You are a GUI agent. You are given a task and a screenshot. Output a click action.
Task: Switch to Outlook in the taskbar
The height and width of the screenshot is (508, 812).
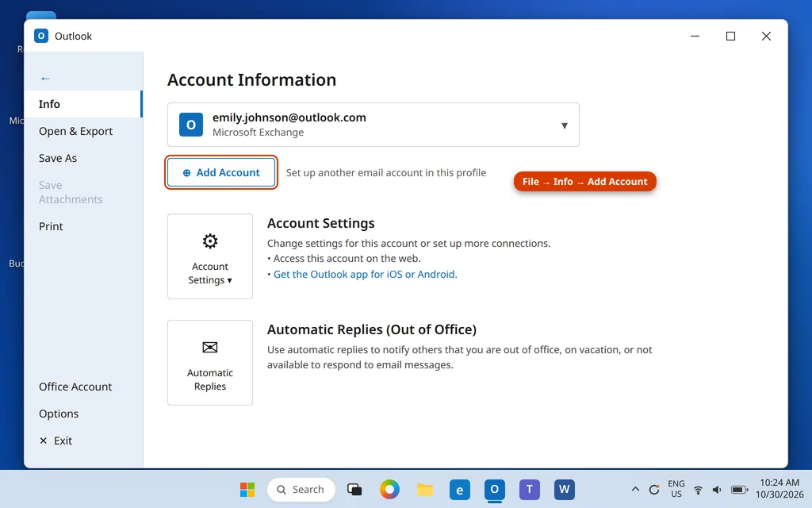tap(495, 489)
